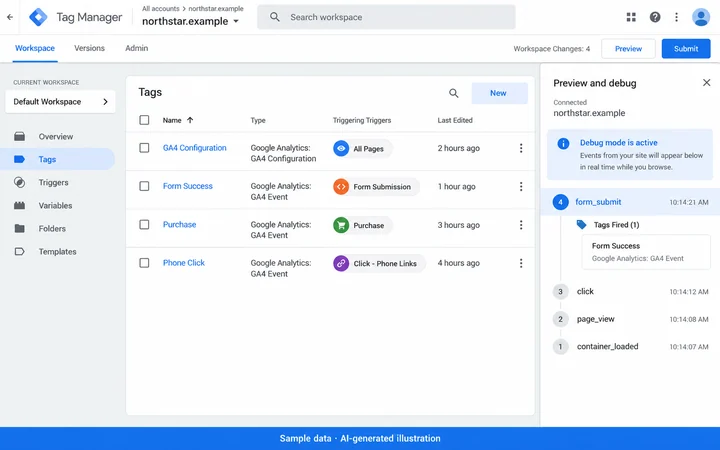Click the All Pages eye trigger icon

pos(341,148)
